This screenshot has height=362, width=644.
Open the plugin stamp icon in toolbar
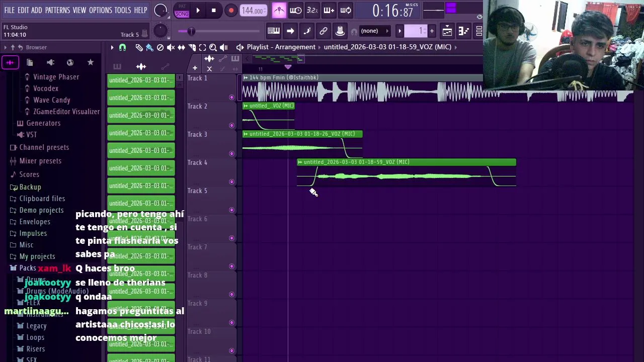pyautogui.click(x=340, y=31)
